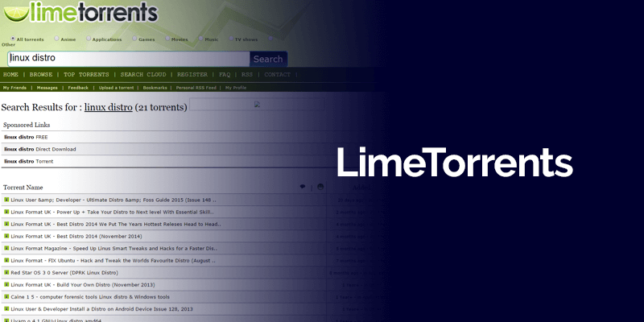Open Linux Format Magazine Speed Up Linus torrent
Image resolution: width=644 pixels, height=322 pixels.
coord(114,249)
